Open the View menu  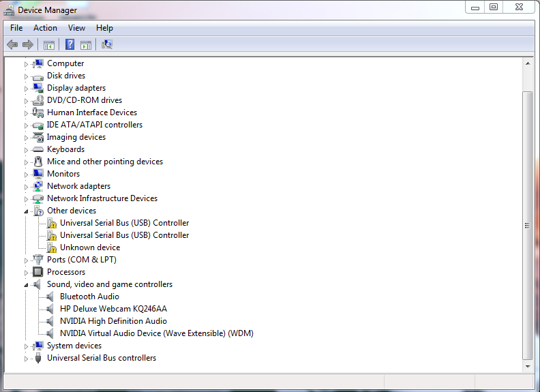[76, 28]
